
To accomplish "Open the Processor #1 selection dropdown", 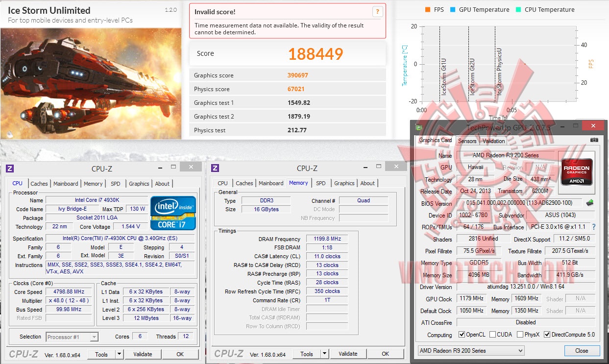I will point(72,337).
